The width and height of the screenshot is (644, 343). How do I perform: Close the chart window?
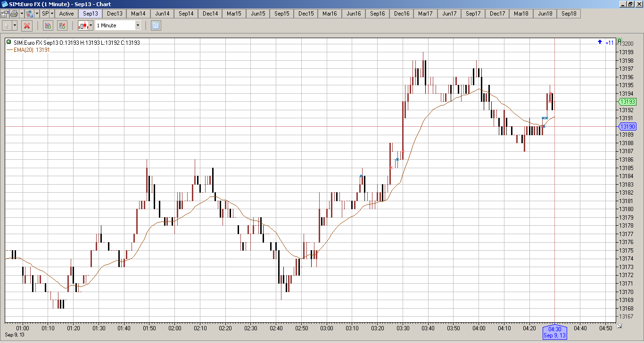(x=638, y=4)
